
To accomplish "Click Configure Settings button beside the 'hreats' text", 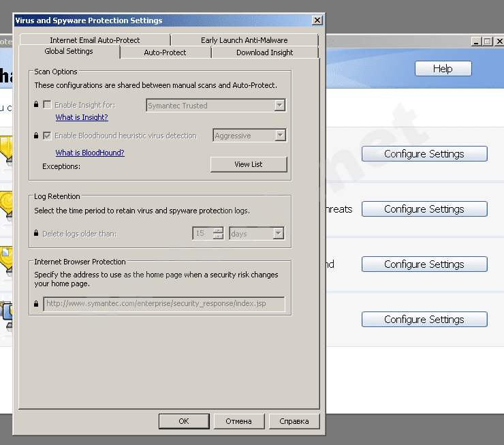I will coord(424,209).
